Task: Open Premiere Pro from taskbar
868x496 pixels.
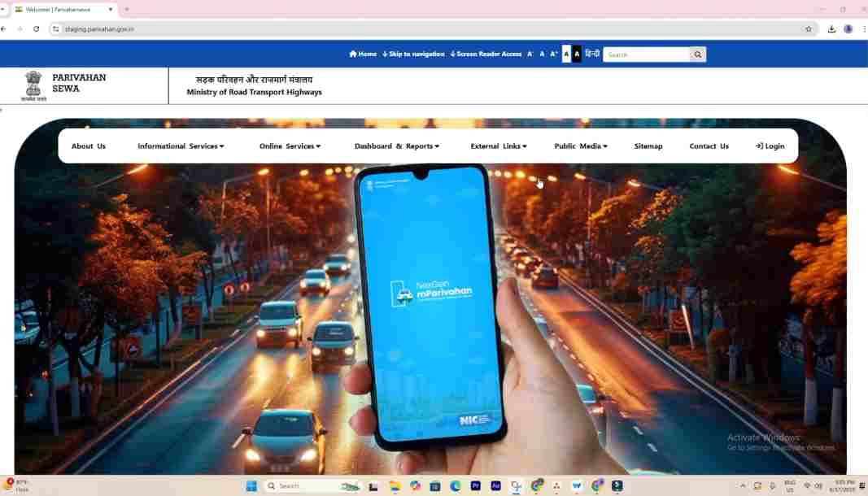Action: click(476, 486)
